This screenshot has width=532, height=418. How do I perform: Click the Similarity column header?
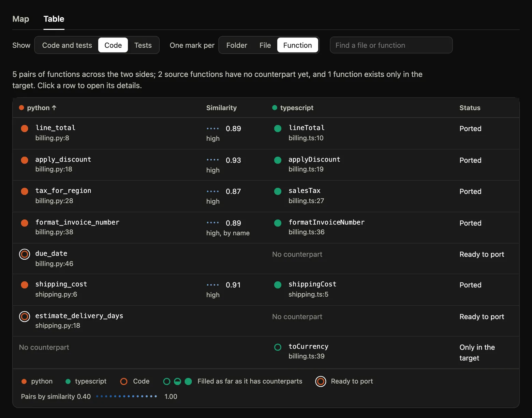point(221,108)
